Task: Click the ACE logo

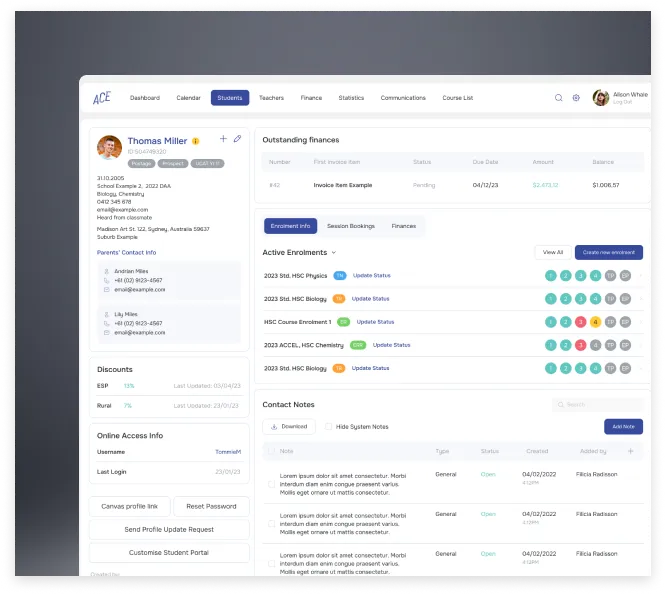Action: (x=102, y=98)
